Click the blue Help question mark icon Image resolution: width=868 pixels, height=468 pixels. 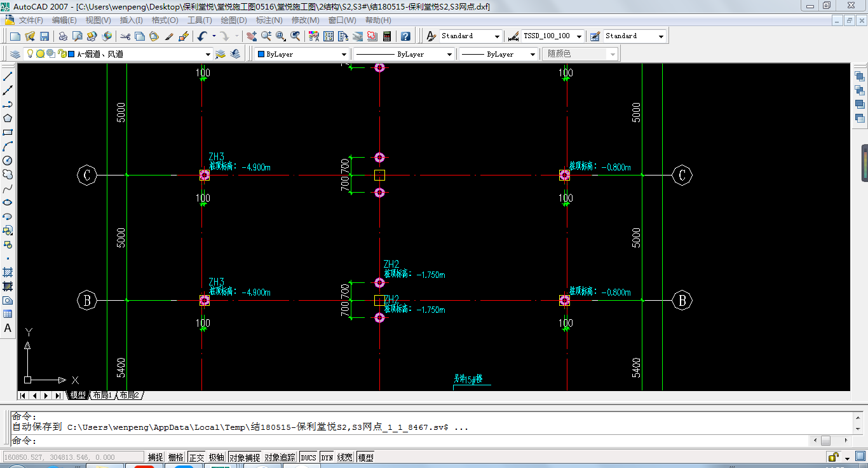[405, 36]
